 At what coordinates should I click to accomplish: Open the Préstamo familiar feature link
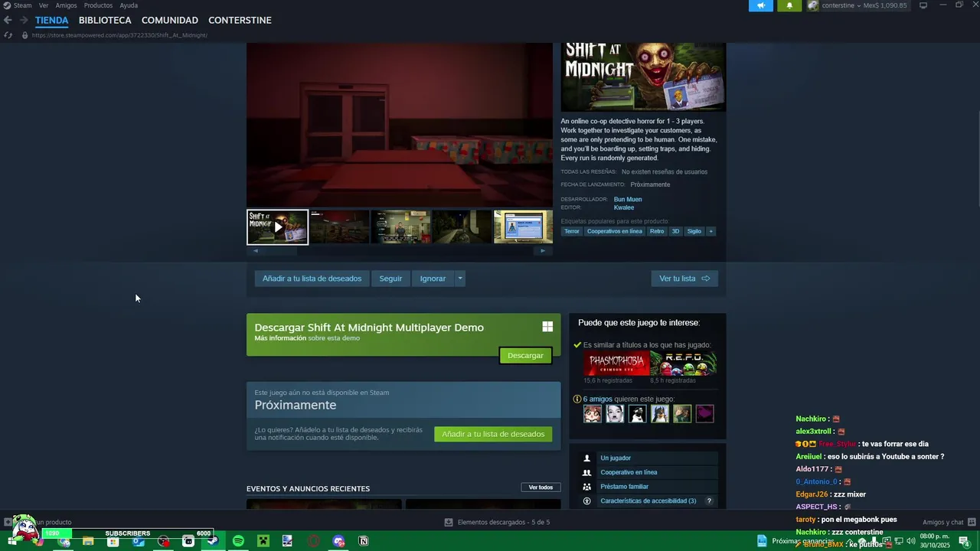624,487
